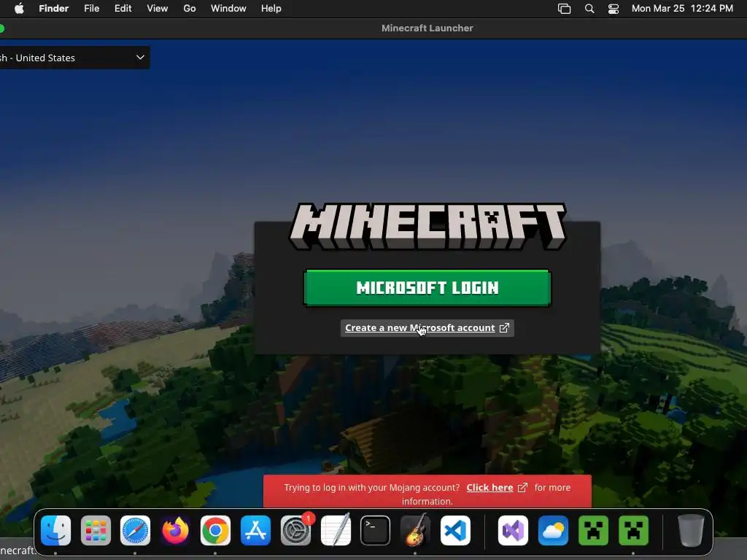This screenshot has width=747, height=560.
Task: Open the Apple menu
Action: click(x=19, y=8)
